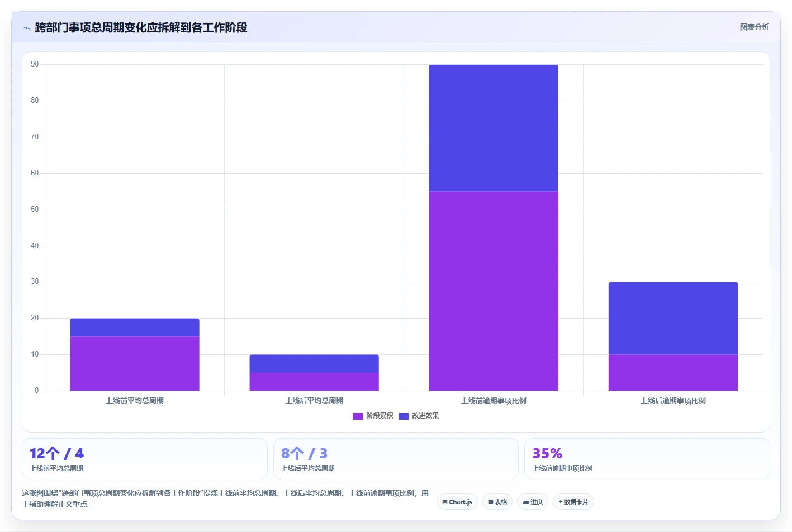The height and width of the screenshot is (532, 792).
Task: Click the y-axis tick label 70
Action: pyautogui.click(x=35, y=137)
